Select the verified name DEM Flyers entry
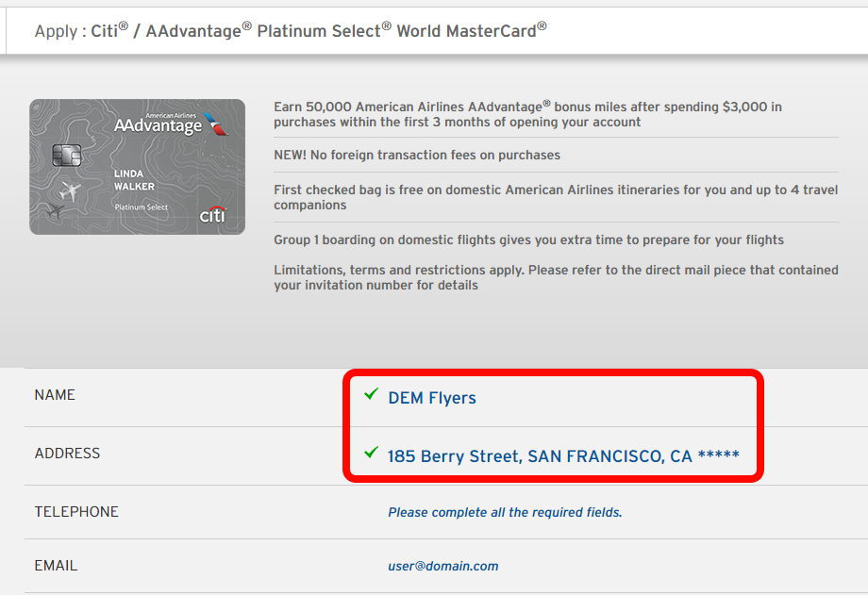 point(431,397)
